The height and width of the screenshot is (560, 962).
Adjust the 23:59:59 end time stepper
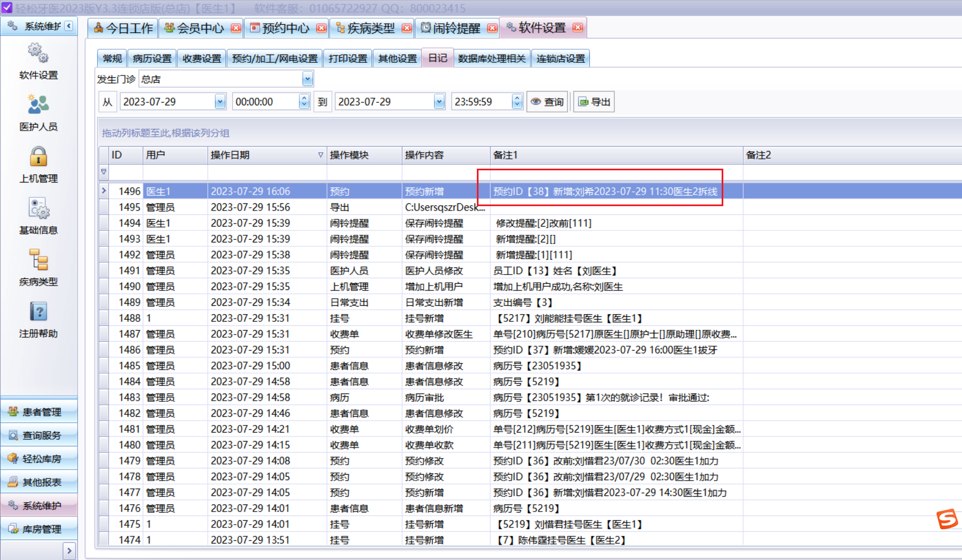coord(517,102)
